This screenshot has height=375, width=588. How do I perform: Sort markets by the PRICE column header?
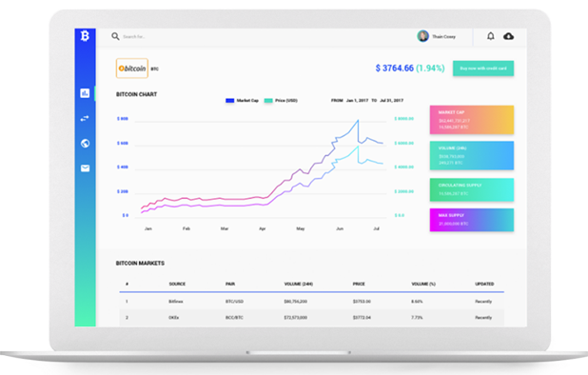coord(359,284)
